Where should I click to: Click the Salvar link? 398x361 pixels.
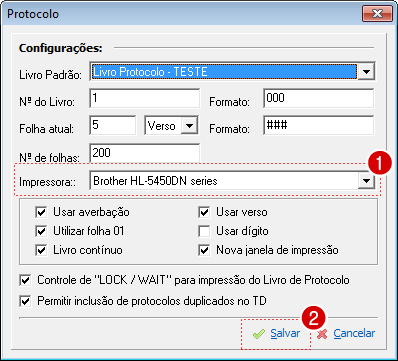point(285,333)
